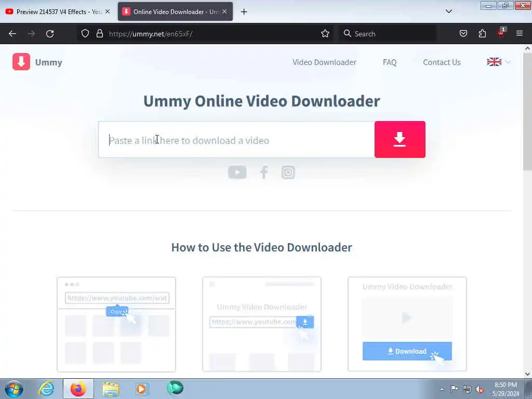Open the Windows Start button
This screenshot has height=399, width=532.
coord(14,389)
